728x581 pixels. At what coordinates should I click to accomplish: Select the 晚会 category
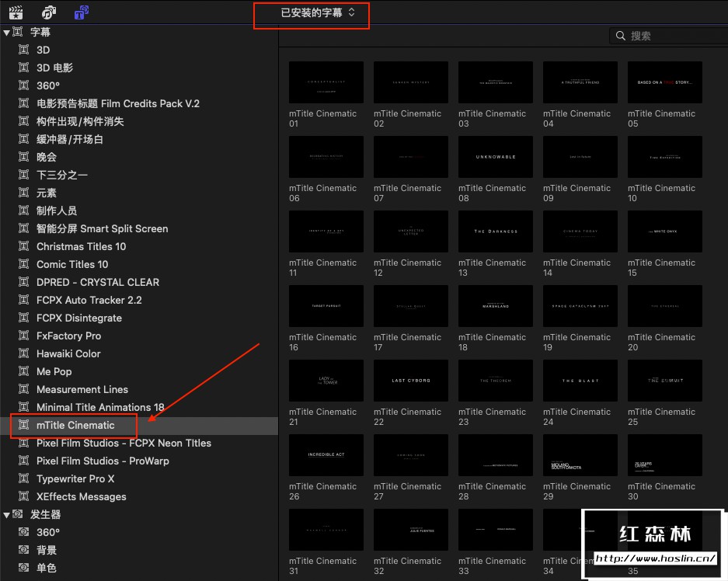point(47,158)
